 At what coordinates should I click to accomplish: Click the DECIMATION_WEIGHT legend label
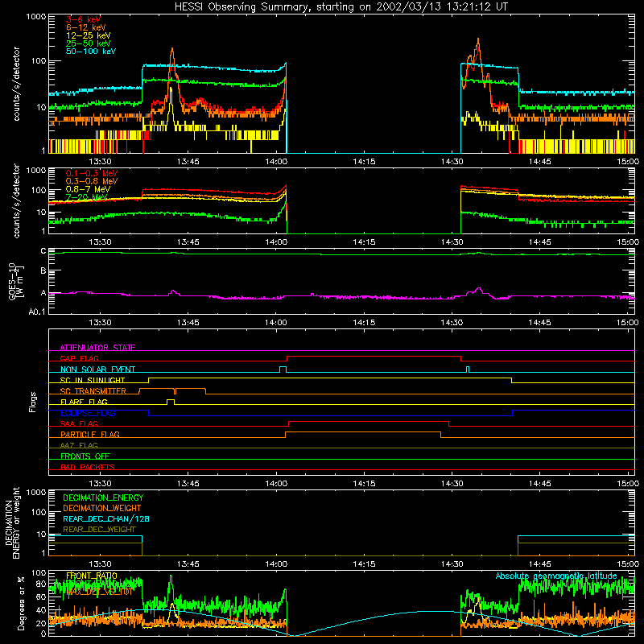(102, 508)
